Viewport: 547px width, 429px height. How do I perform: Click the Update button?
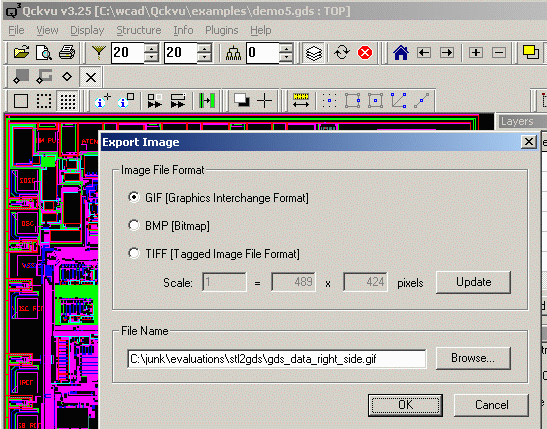click(x=473, y=282)
